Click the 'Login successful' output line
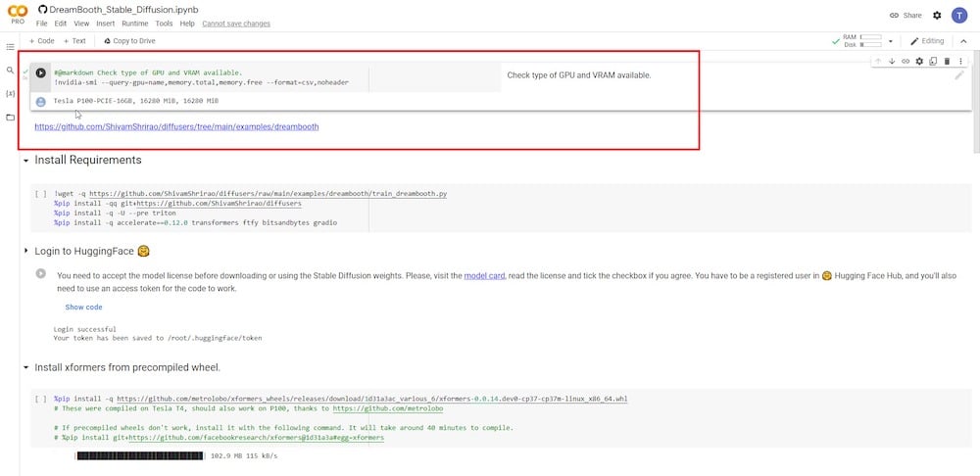The image size is (980, 476). coord(85,328)
